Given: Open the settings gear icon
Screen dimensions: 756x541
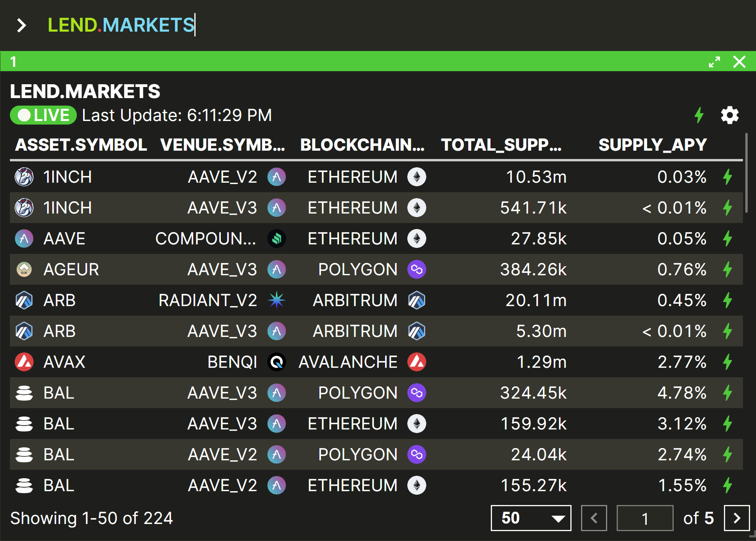Looking at the screenshot, I should coord(729,115).
